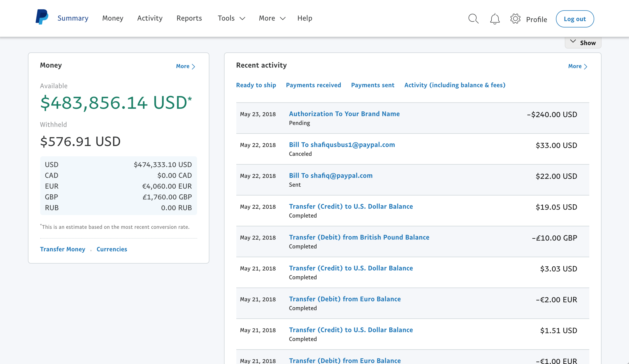Select the Payments sent filter
Viewport: 629px width, 364px height.
[x=372, y=85]
